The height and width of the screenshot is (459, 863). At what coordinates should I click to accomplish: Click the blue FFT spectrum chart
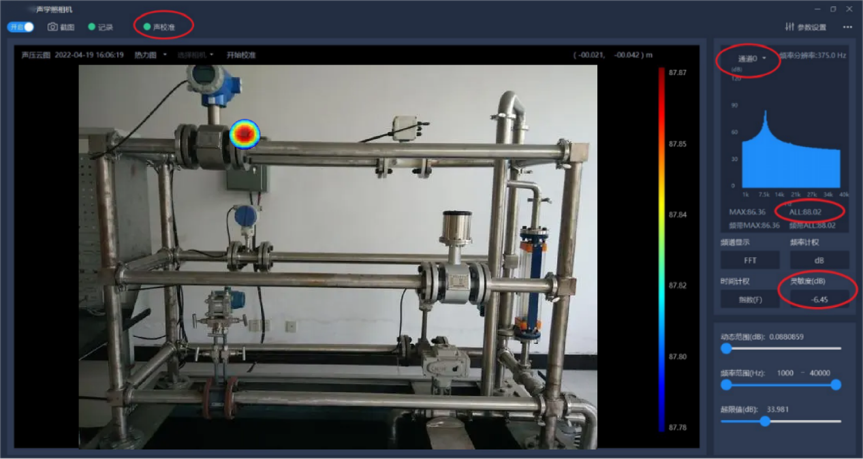pyautogui.click(x=791, y=150)
